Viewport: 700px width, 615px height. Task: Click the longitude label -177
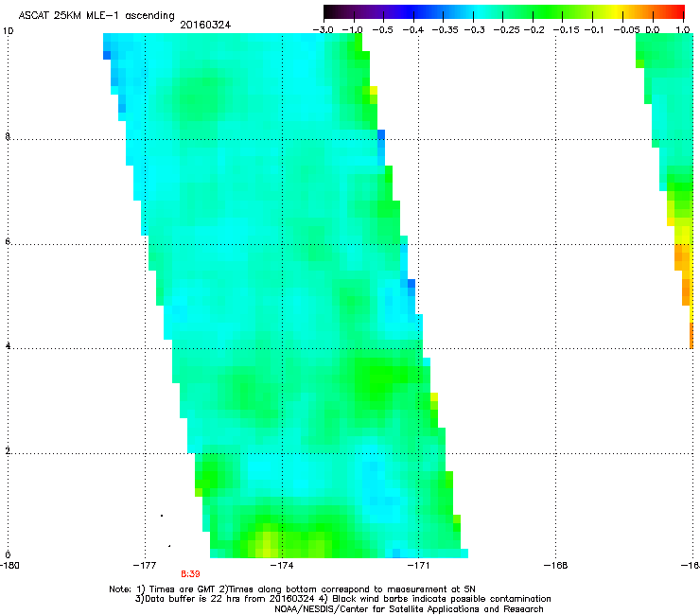(145, 566)
